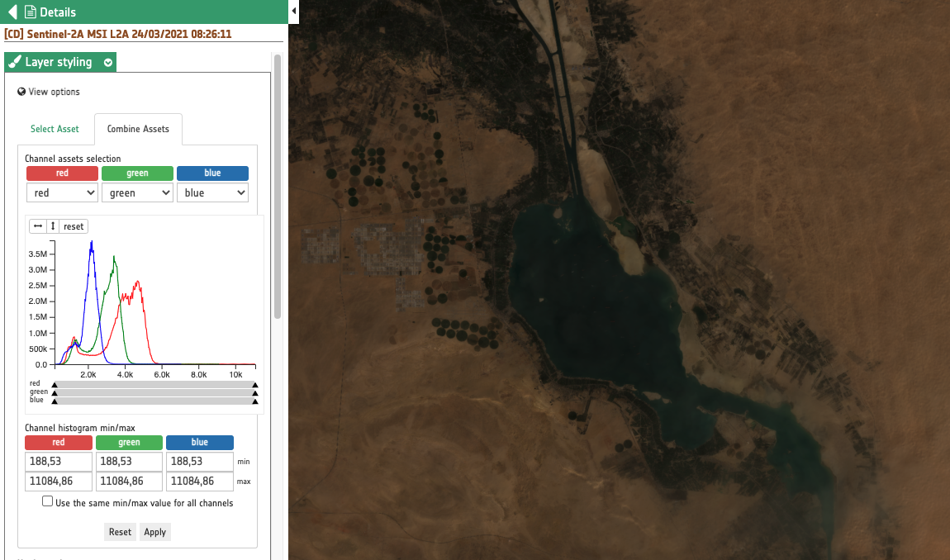The height and width of the screenshot is (560, 950).
Task: Open the red channel asset dropdown
Action: click(62, 192)
